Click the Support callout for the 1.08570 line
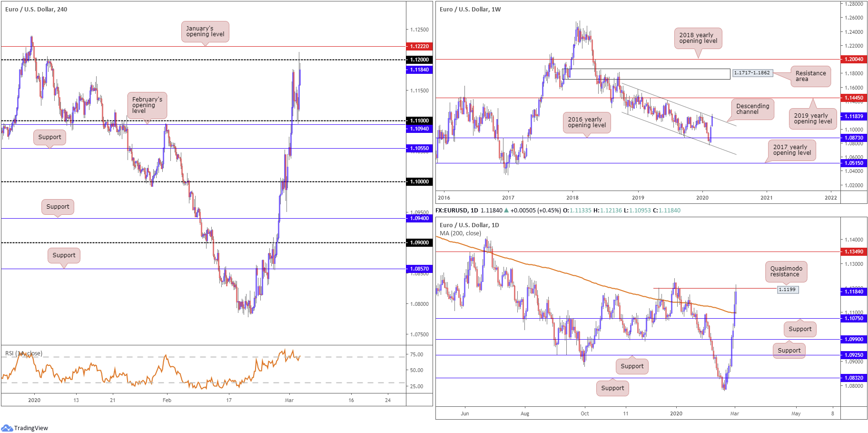 coord(64,255)
